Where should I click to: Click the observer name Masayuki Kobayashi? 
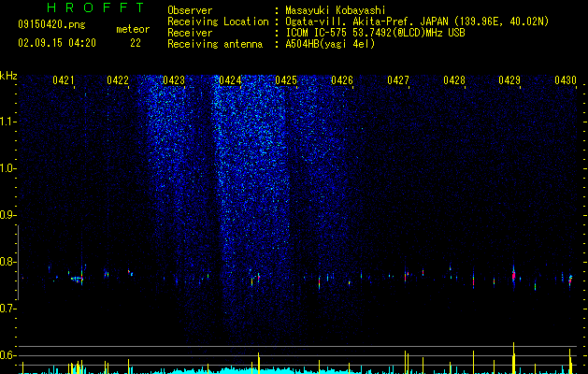click(x=336, y=10)
